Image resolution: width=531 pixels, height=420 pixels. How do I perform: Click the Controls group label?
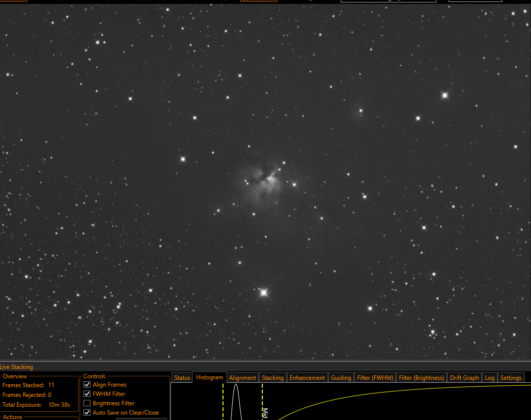[94, 376]
